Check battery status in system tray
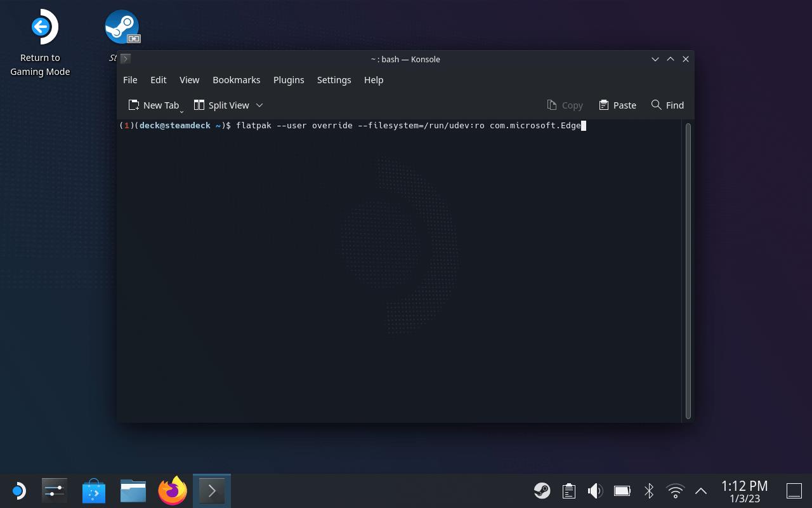Image resolution: width=812 pixels, height=508 pixels. pos(622,491)
